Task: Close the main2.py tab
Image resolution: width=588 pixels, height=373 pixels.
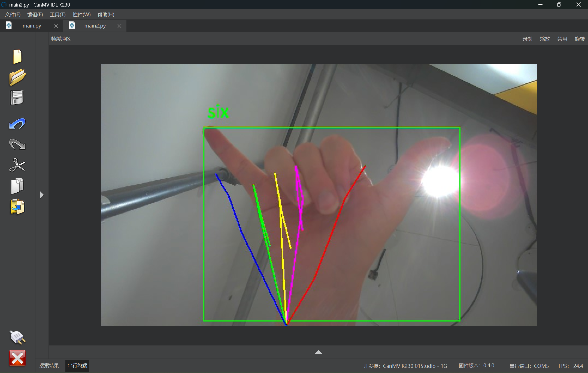Action: 119,26
